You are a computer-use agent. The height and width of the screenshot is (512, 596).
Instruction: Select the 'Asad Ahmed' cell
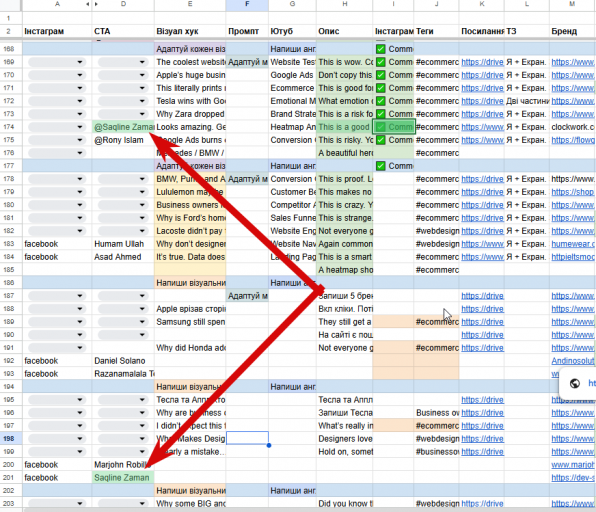123,257
